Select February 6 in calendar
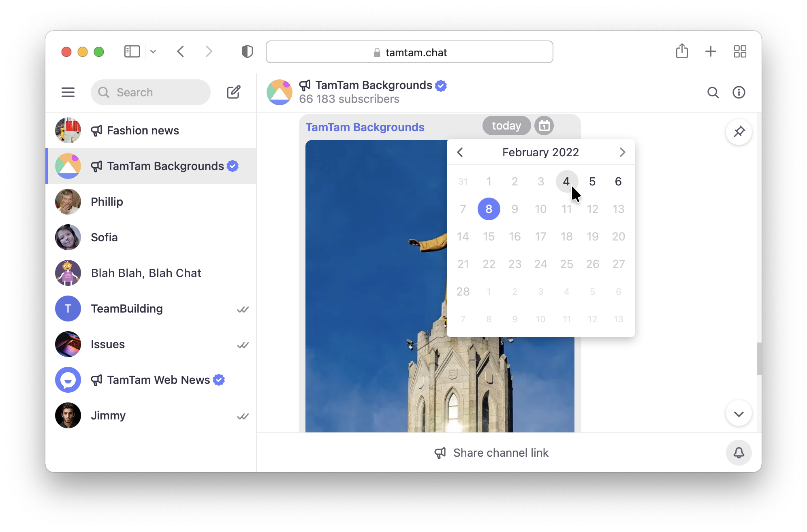807x532 pixels. (x=618, y=181)
